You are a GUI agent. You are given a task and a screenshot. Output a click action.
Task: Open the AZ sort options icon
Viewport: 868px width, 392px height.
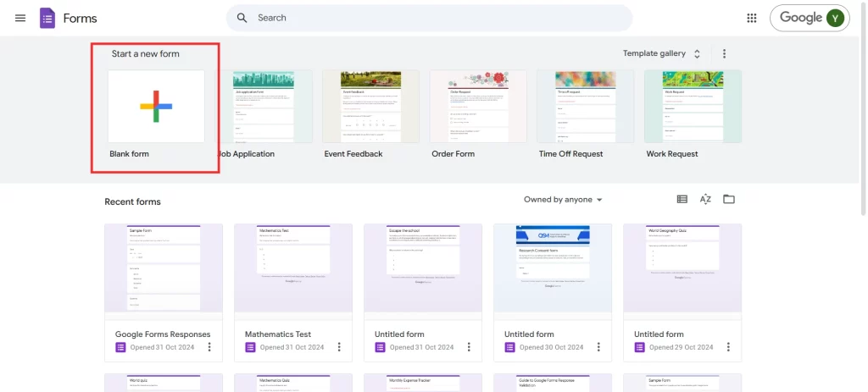[x=705, y=199]
